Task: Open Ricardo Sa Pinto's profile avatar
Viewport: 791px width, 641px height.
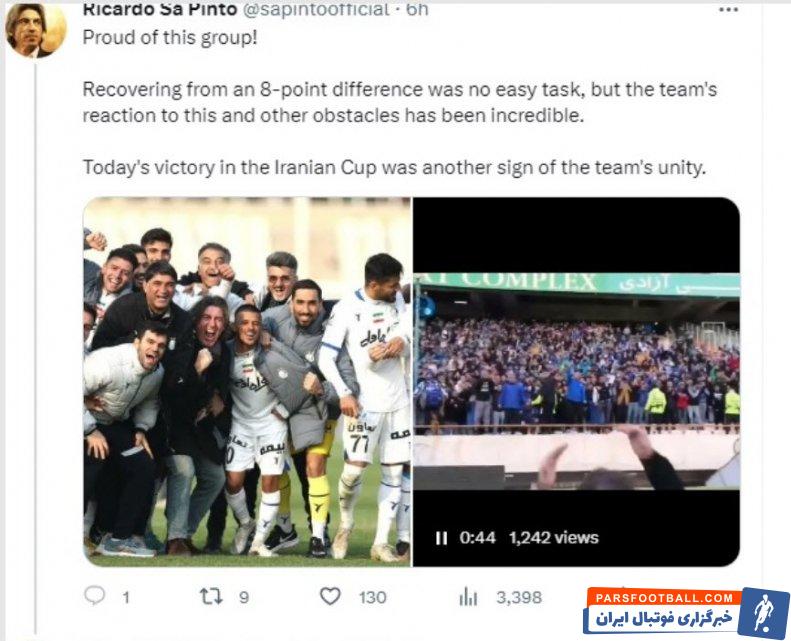Action: click(35, 30)
